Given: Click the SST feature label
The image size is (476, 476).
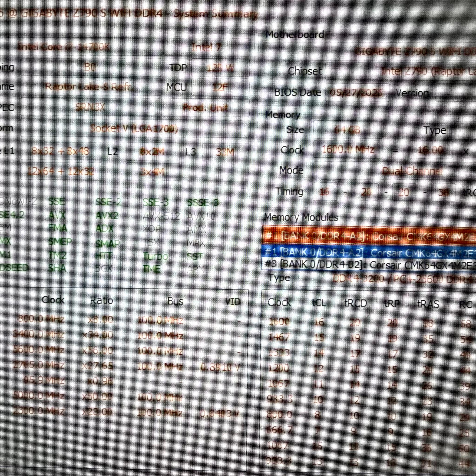Looking at the screenshot, I should coord(195,257).
